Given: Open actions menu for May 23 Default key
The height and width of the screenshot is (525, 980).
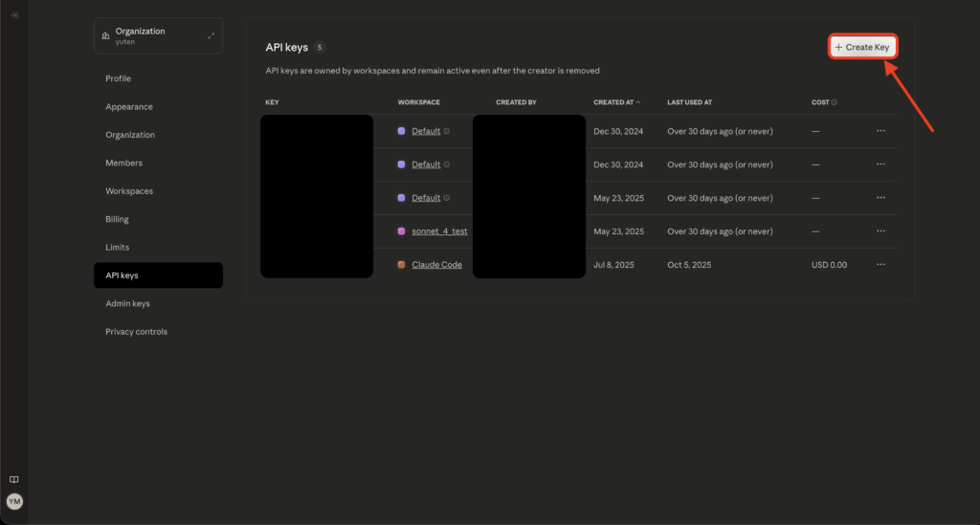Looking at the screenshot, I should (880, 198).
